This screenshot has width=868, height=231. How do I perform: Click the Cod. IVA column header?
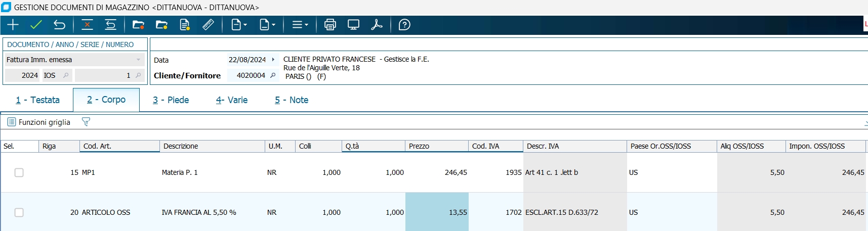pos(496,146)
